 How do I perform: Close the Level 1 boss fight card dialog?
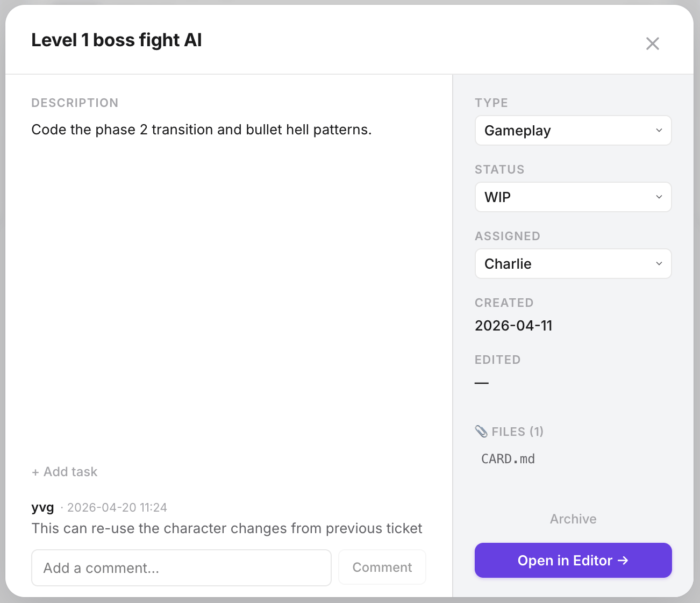pyautogui.click(x=652, y=44)
